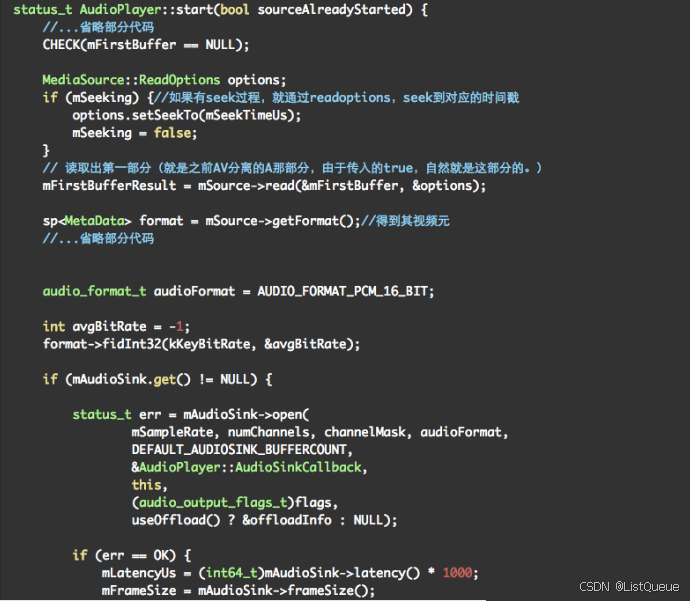
Task: Click '(audio_output_flags_t)flags,' argument line
Action: pos(235,502)
